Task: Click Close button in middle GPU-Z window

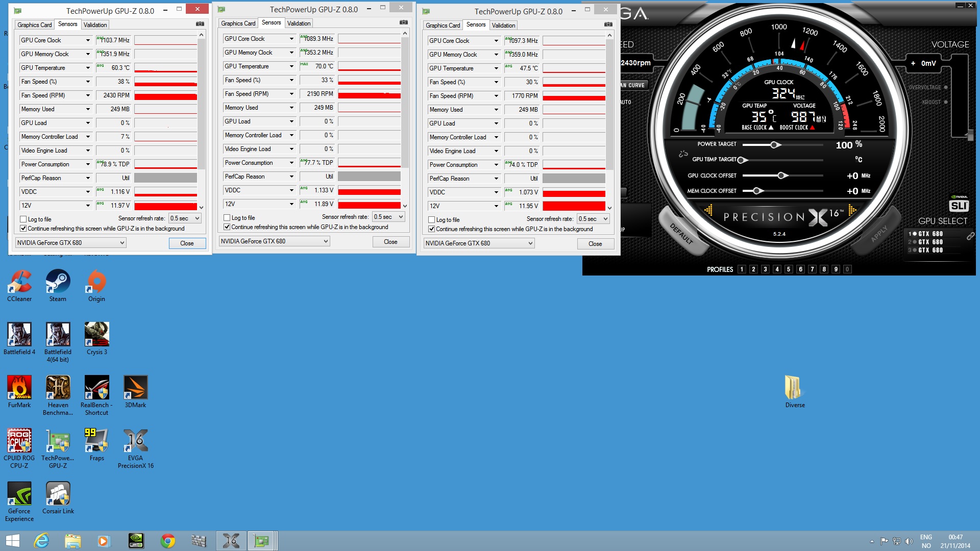Action: click(x=390, y=242)
